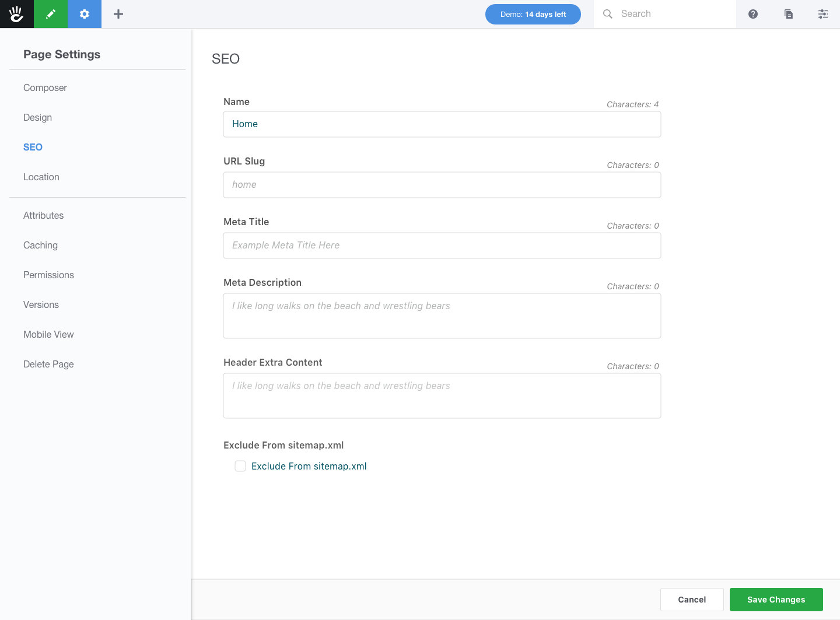Open the Delete Page option
This screenshot has width=840, height=620.
pyautogui.click(x=48, y=364)
